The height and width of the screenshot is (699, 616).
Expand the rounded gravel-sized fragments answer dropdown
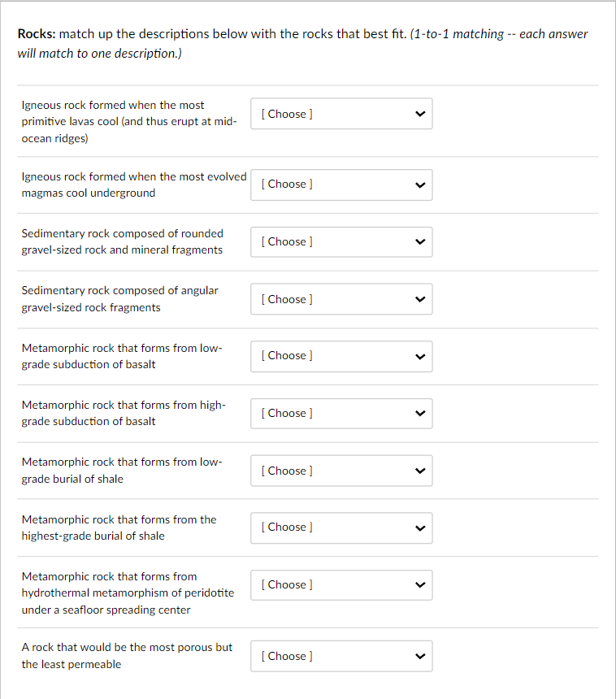pos(341,241)
